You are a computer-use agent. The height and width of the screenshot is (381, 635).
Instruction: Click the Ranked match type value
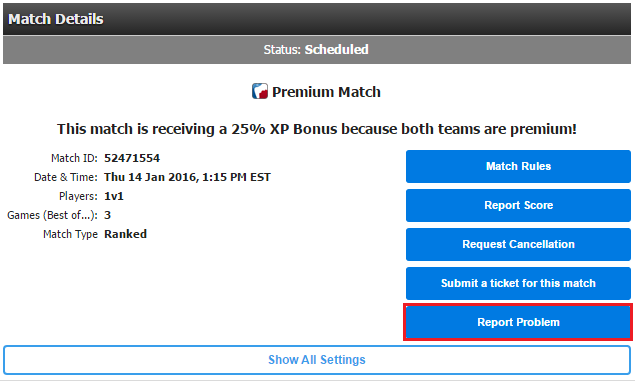[x=126, y=234]
